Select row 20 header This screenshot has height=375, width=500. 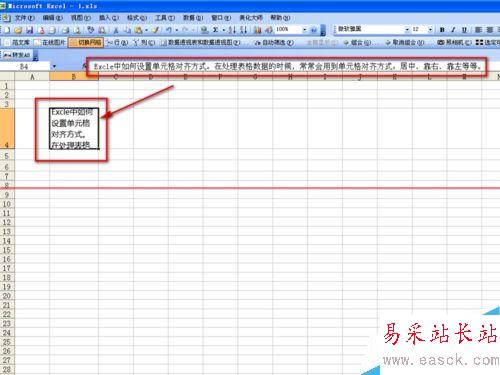[7, 296]
